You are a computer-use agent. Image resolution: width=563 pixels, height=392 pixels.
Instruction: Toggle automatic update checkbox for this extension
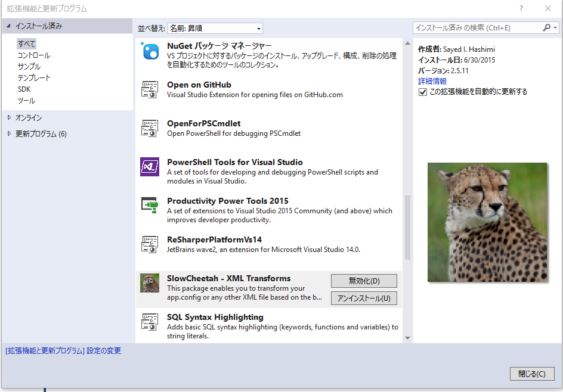coord(423,92)
